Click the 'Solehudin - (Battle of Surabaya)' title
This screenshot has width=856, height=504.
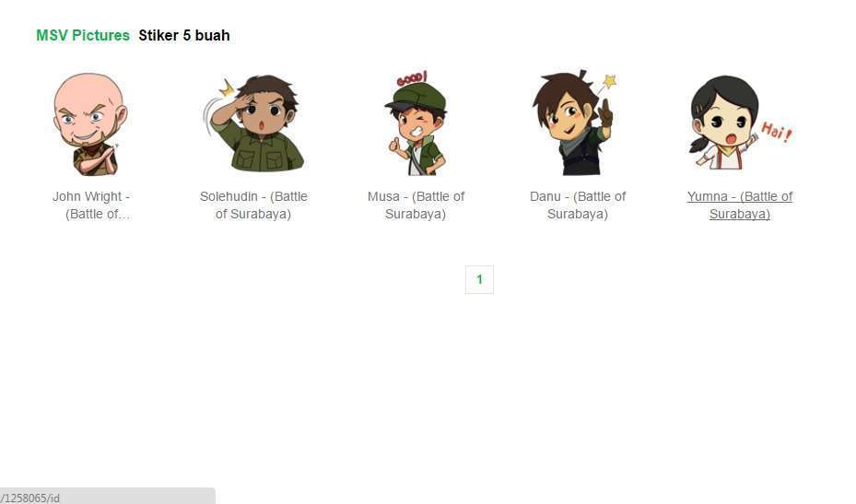(x=253, y=205)
